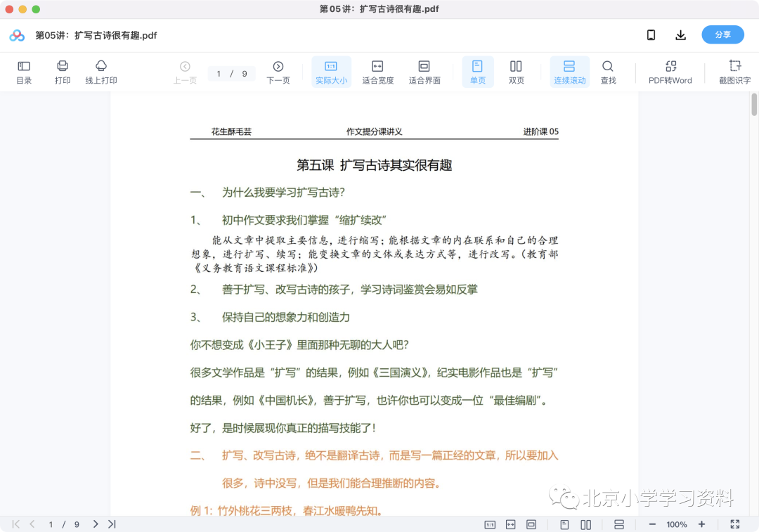Click the 分享 share button
Image resolution: width=759 pixels, height=532 pixels.
(722, 35)
